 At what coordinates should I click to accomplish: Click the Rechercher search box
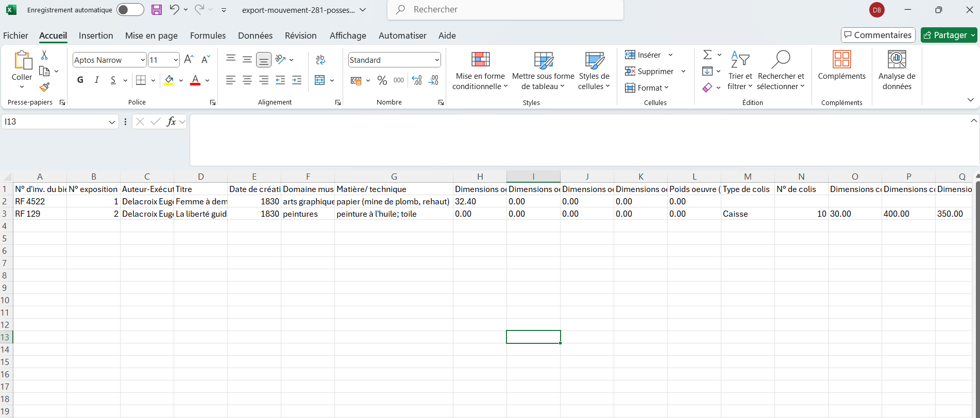click(505, 10)
